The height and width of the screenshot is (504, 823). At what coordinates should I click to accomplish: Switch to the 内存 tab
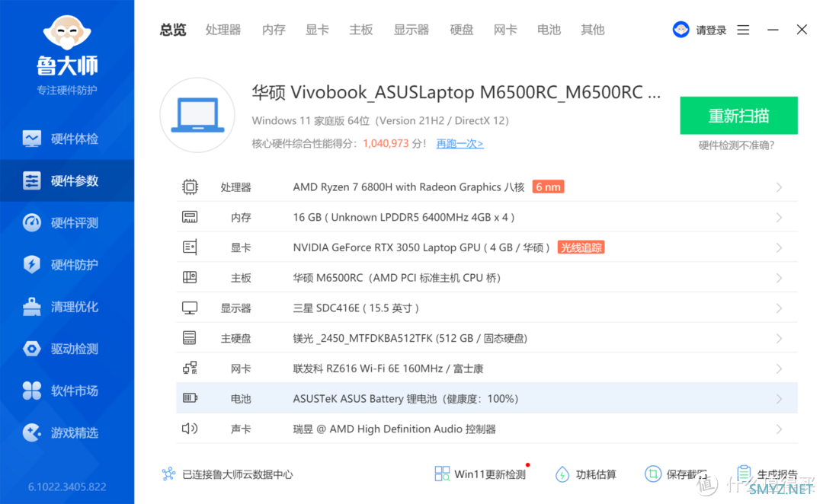click(274, 30)
